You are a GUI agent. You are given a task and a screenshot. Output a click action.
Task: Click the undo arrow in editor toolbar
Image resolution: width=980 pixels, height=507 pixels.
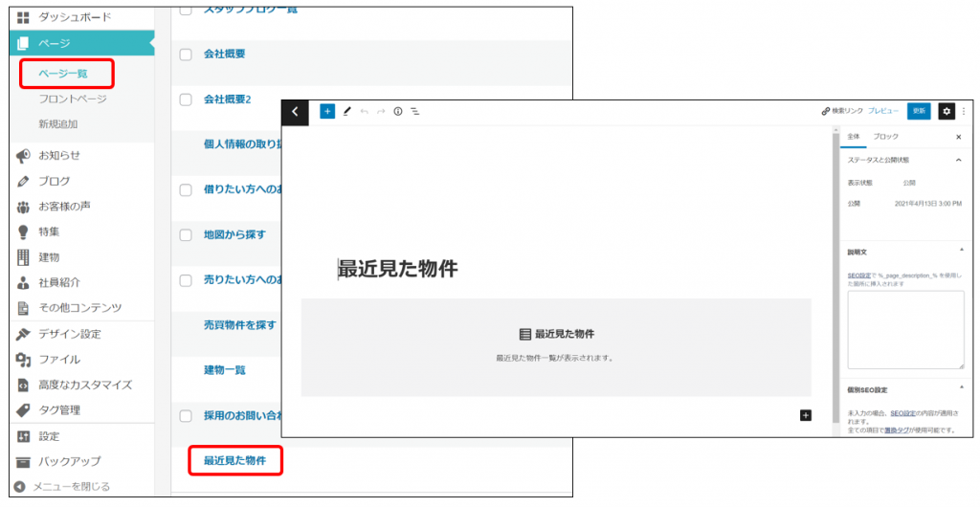coord(365,112)
